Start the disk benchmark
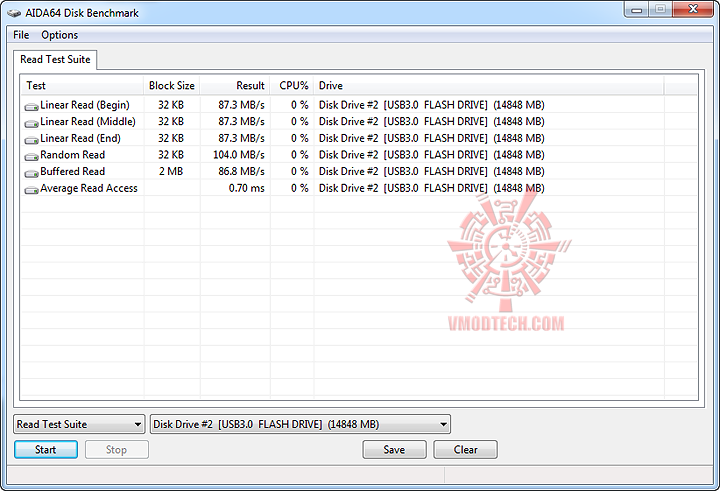Viewport: 720px width, 491px height. point(46,450)
